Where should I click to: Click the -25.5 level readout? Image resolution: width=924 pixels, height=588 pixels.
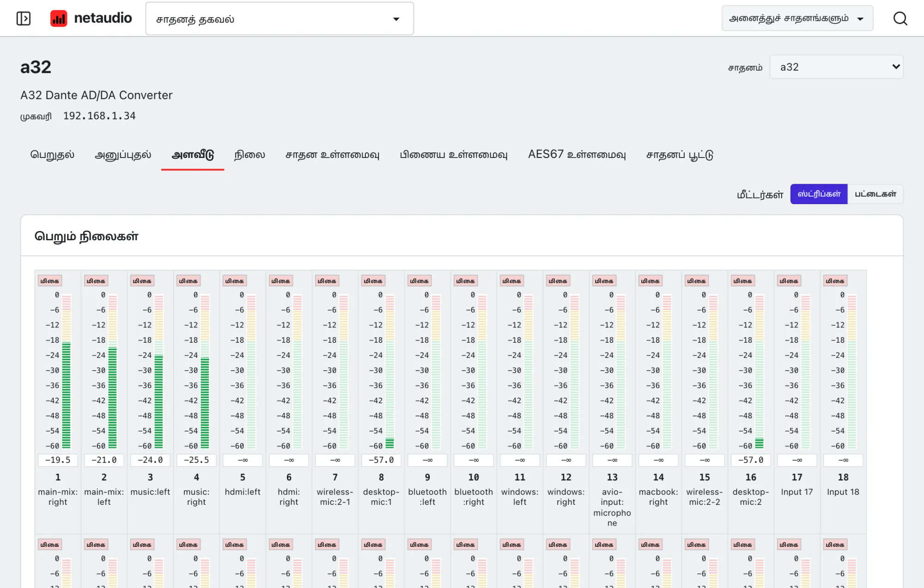(x=196, y=460)
